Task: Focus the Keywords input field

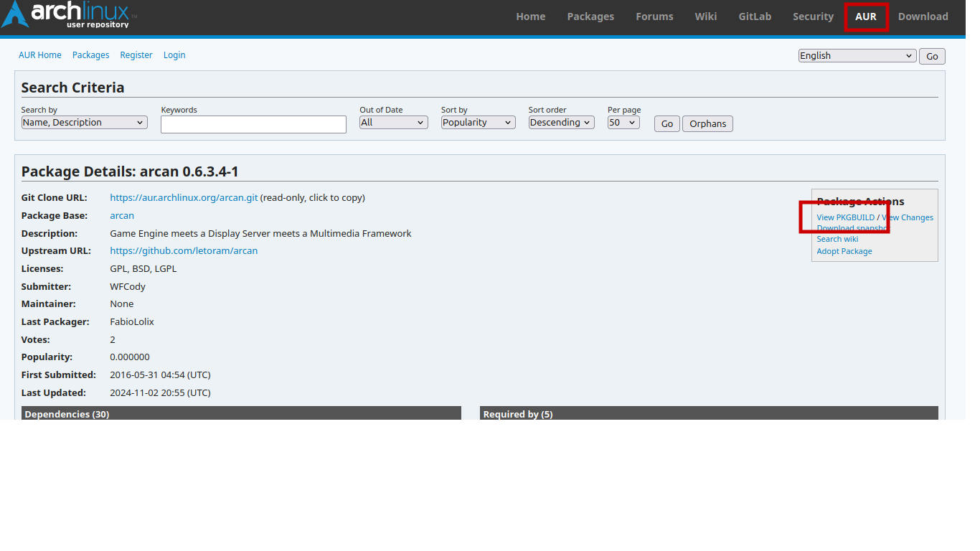Action: (x=253, y=124)
